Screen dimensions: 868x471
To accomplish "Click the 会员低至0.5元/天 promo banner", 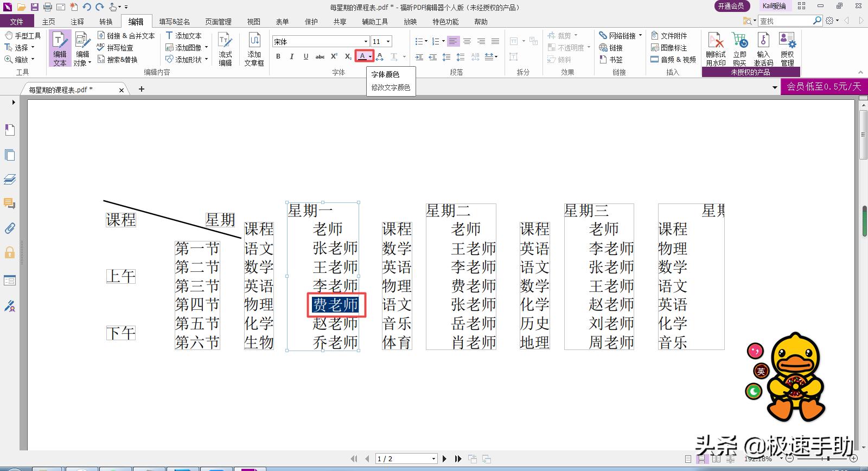I will point(824,86).
